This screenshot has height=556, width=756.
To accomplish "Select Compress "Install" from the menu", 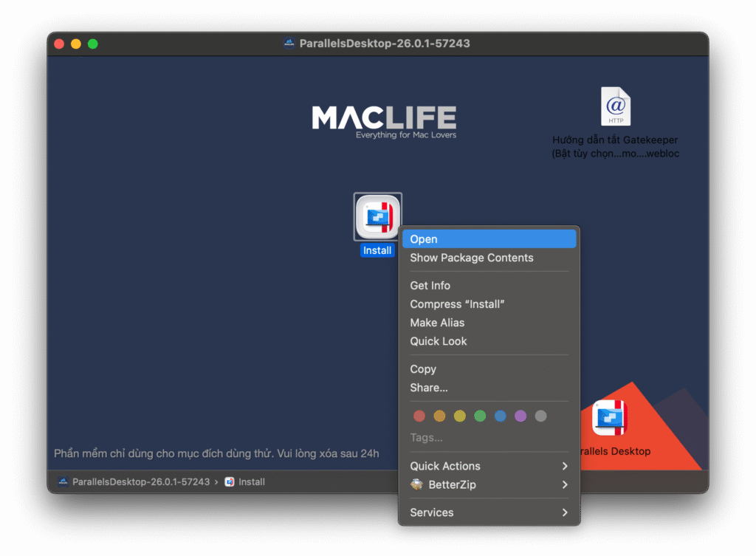I will [457, 303].
